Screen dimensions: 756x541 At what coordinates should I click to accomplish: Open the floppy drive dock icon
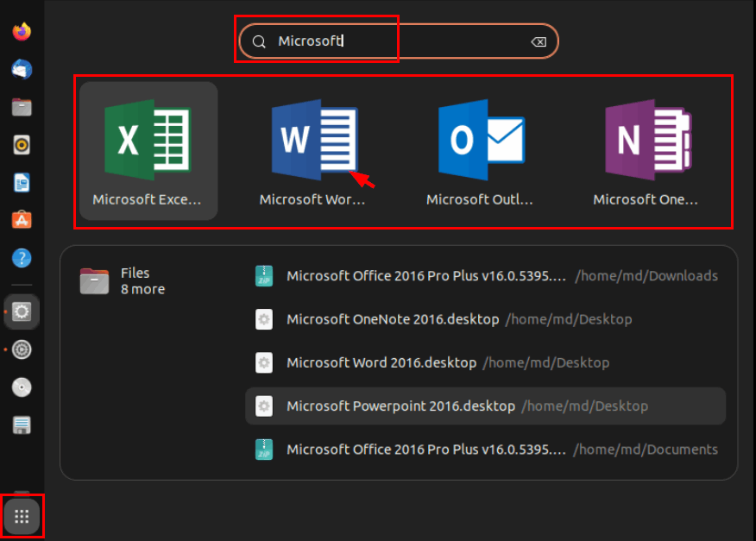[x=22, y=425]
